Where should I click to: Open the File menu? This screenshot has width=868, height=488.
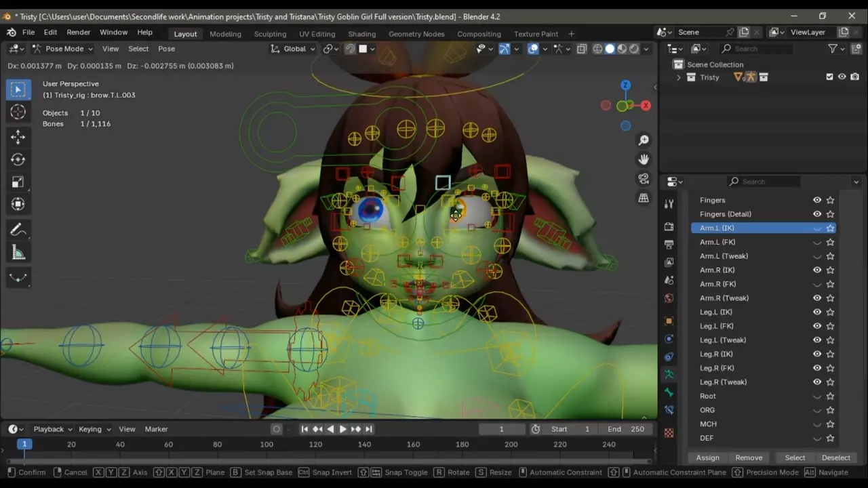[x=28, y=33]
